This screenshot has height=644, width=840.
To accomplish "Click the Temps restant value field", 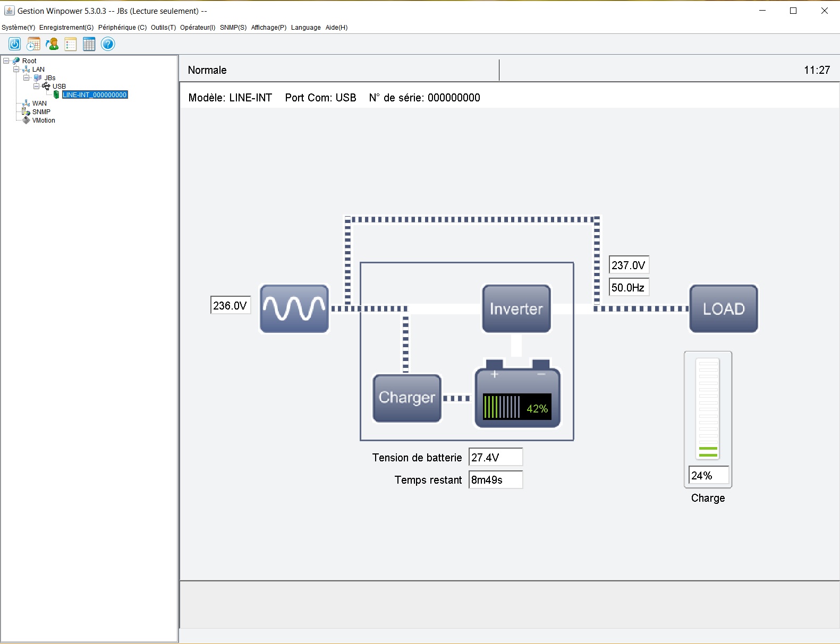I will (x=495, y=480).
